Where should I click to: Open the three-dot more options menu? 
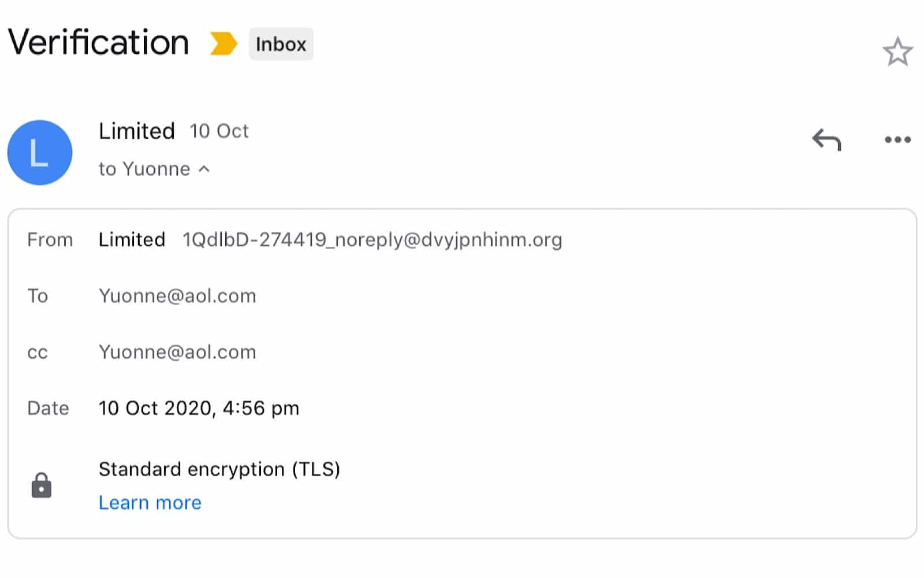[897, 140]
